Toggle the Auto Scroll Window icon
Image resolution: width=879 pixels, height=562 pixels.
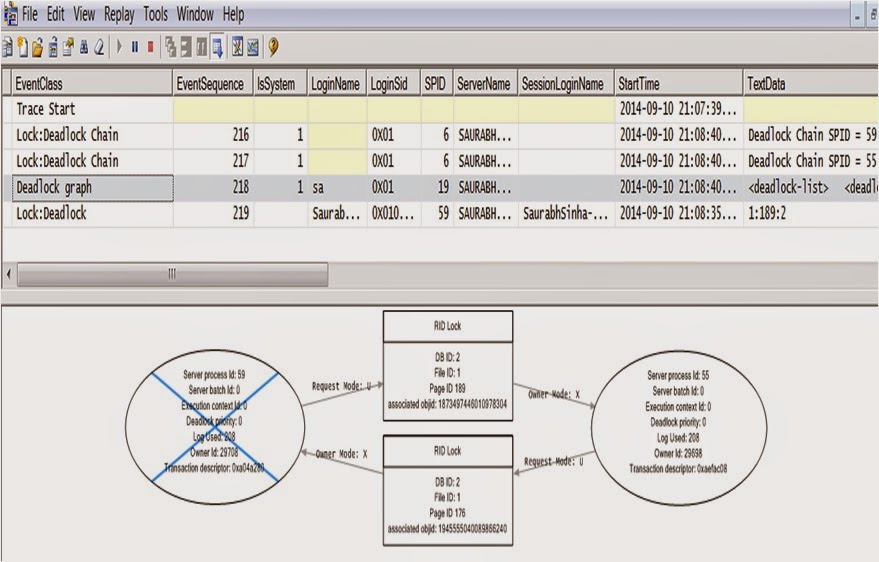pyautogui.click(x=218, y=48)
